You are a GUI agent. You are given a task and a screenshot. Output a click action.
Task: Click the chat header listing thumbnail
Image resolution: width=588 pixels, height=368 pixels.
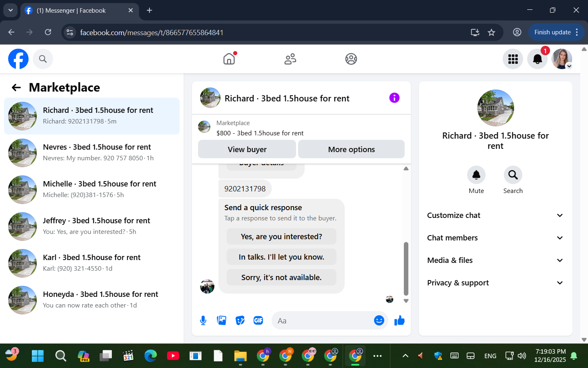pos(210,98)
